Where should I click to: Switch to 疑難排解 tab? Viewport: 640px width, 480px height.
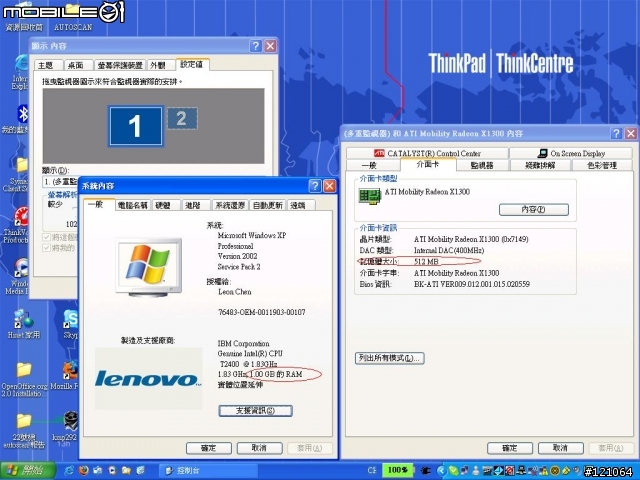click(540, 165)
